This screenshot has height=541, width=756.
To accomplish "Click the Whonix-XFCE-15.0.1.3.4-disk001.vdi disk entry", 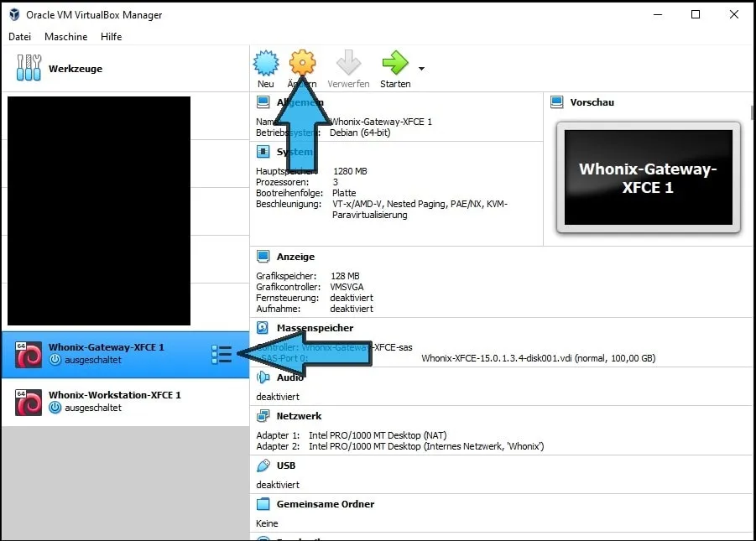I will point(538,358).
